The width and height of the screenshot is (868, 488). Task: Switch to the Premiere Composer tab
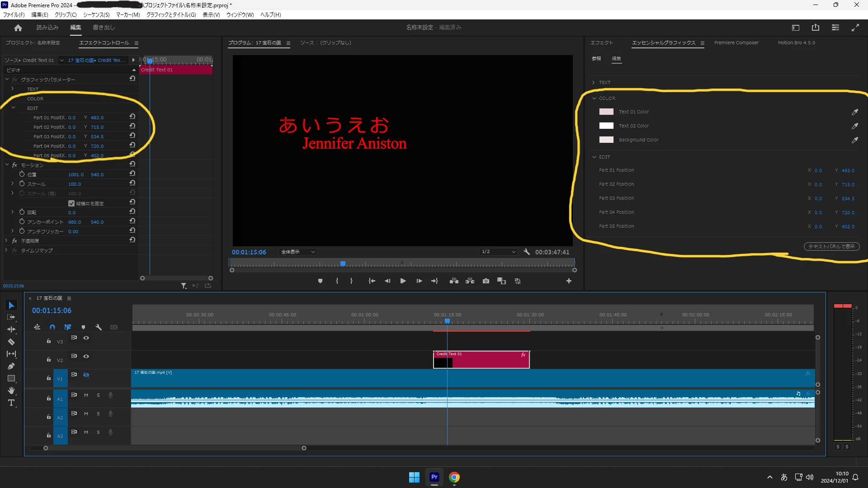736,43
